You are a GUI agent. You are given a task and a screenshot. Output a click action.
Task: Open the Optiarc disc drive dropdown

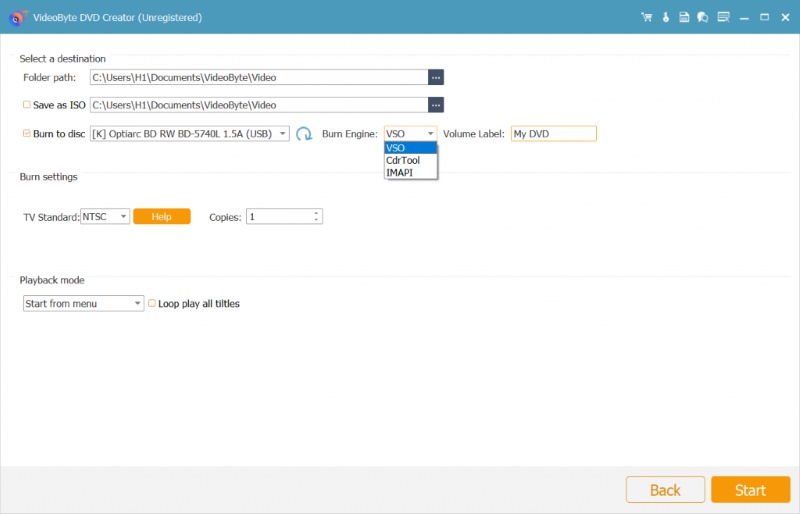point(189,133)
